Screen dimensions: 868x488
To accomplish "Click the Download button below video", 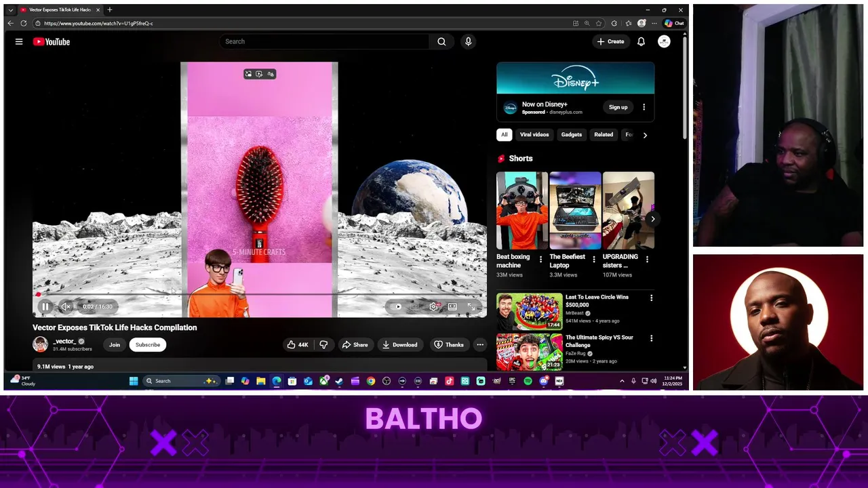I will 400,344.
